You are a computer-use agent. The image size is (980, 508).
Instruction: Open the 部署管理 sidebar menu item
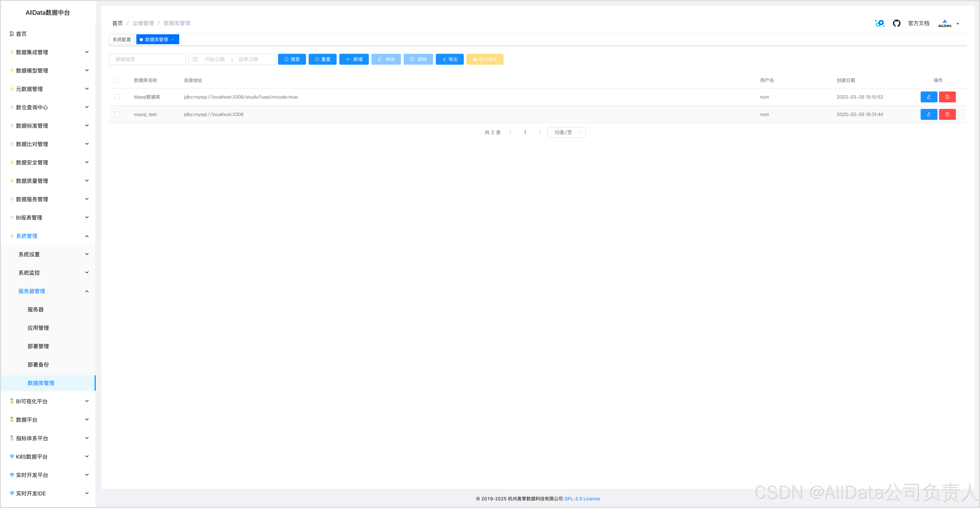[x=38, y=346]
